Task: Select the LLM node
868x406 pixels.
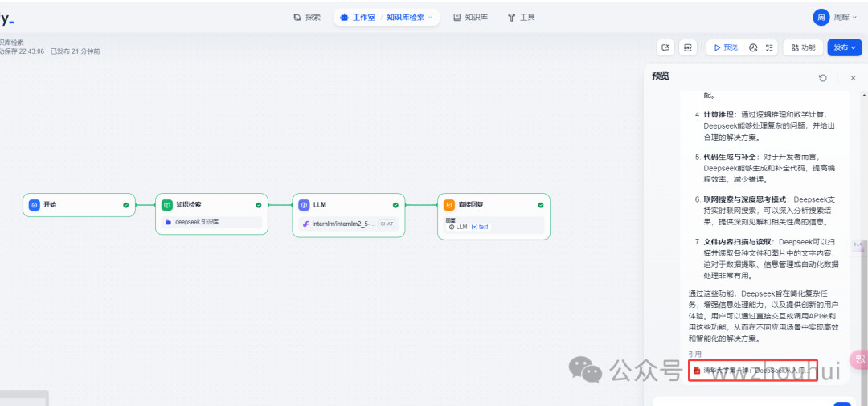Action: (x=348, y=205)
